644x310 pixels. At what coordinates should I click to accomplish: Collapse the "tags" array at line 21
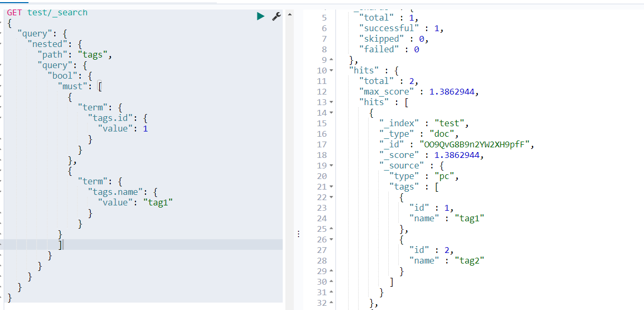(331, 187)
